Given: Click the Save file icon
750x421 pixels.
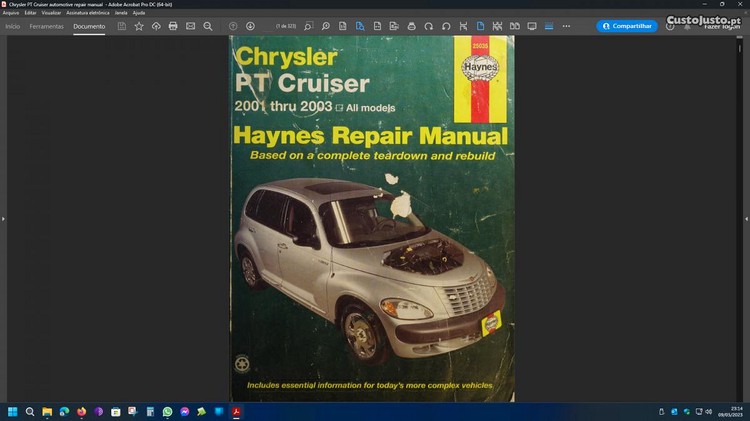Looking at the screenshot, I should [x=122, y=26].
